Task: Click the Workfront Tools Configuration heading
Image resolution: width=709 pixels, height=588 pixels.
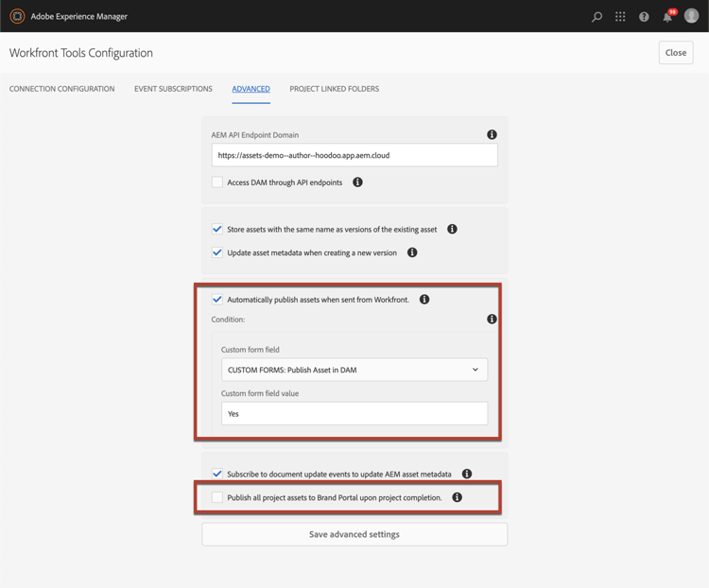Action: coord(81,53)
